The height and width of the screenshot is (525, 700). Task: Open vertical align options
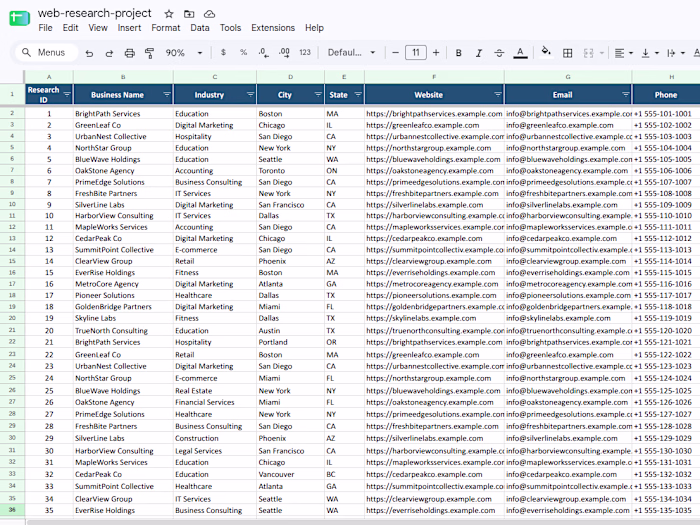[650, 53]
